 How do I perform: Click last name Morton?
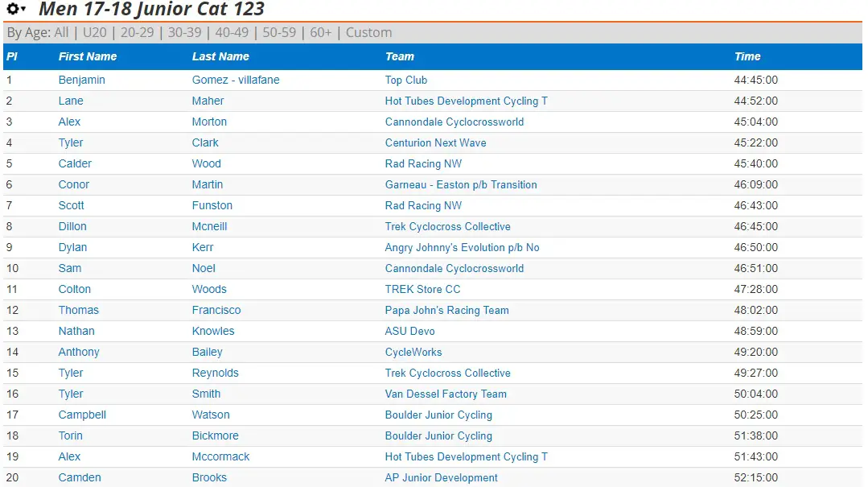(209, 122)
